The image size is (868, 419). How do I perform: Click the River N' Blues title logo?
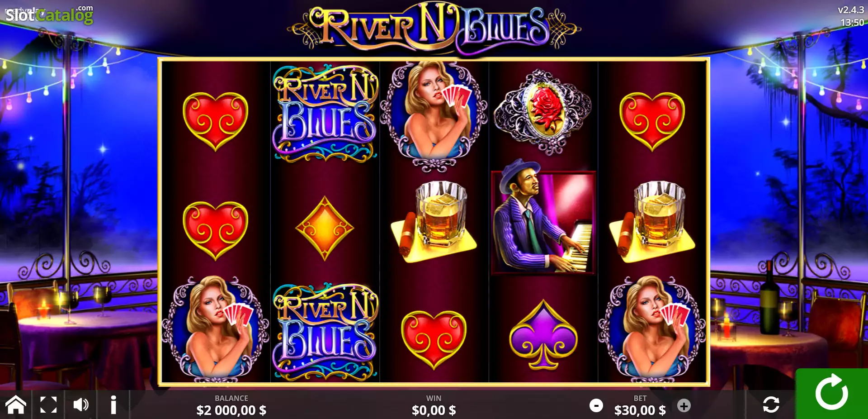click(x=434, y=27)
